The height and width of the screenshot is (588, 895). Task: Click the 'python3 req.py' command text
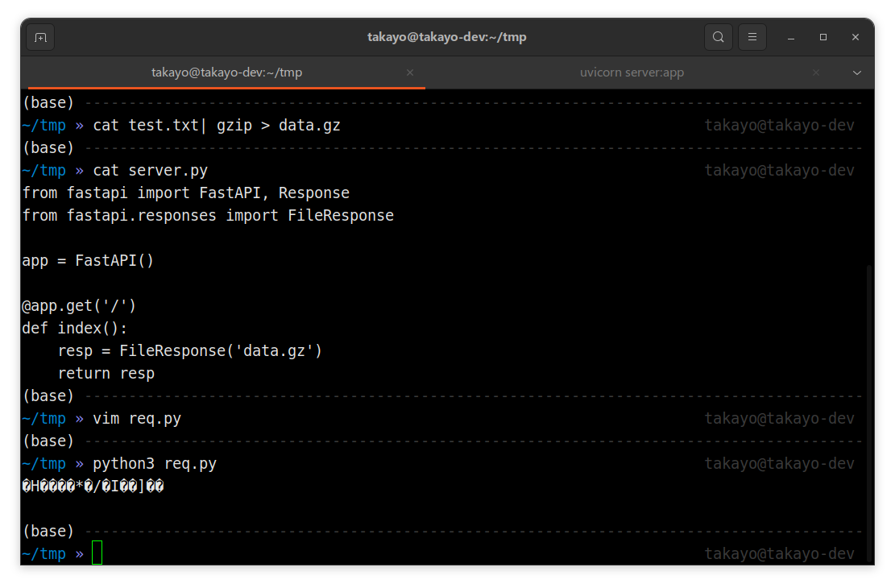coord(155,464)
